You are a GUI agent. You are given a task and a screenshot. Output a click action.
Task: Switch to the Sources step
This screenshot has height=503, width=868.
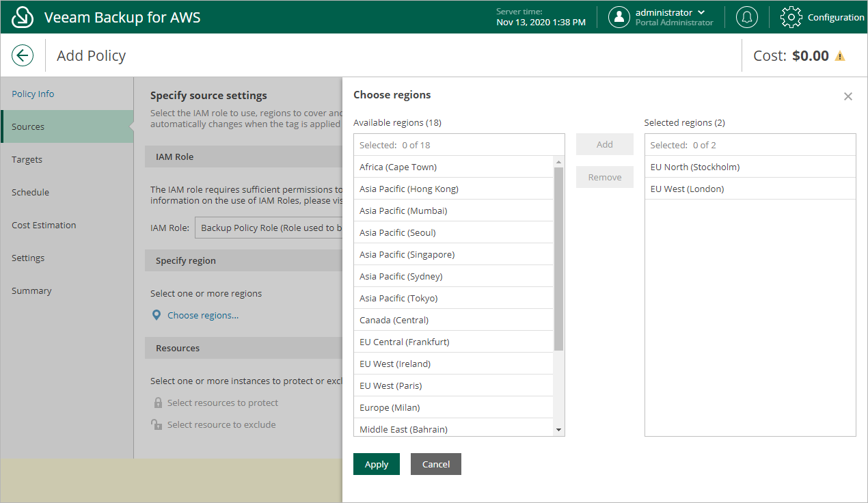click(67, 126)
